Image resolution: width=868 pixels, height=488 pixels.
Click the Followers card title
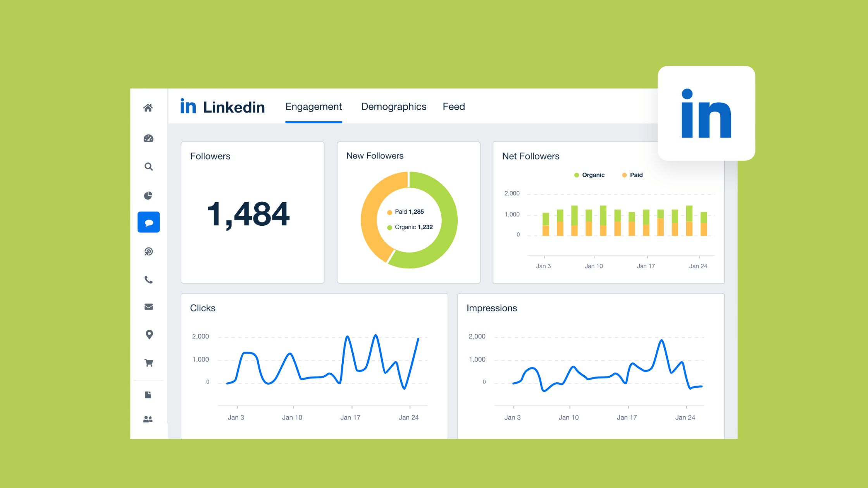pos(210,156)
